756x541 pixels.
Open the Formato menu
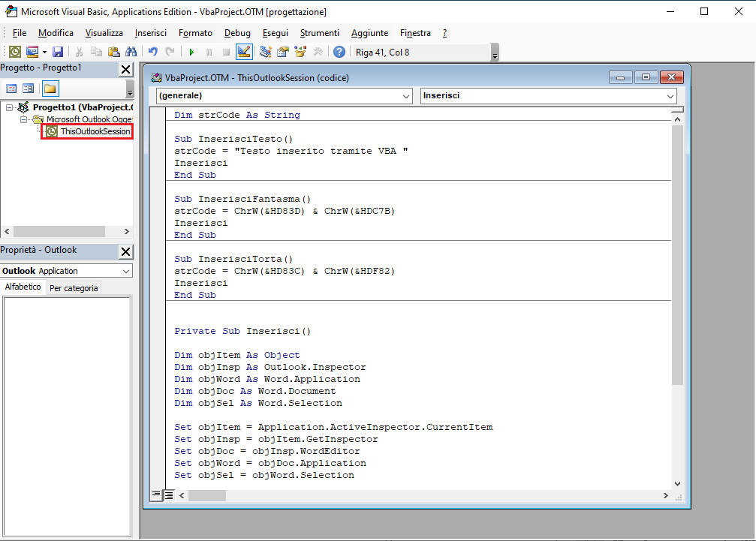(x=195, y=33)
